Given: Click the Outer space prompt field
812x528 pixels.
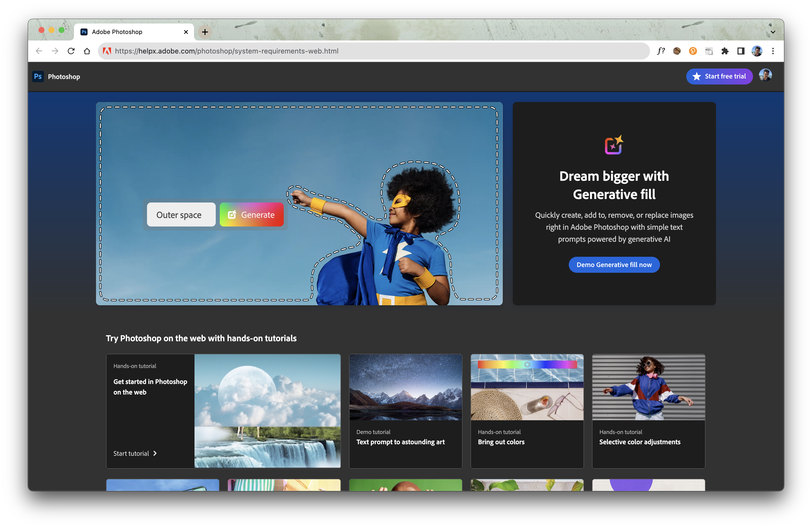Looking at the screenshot, I should tap(181, 215).
